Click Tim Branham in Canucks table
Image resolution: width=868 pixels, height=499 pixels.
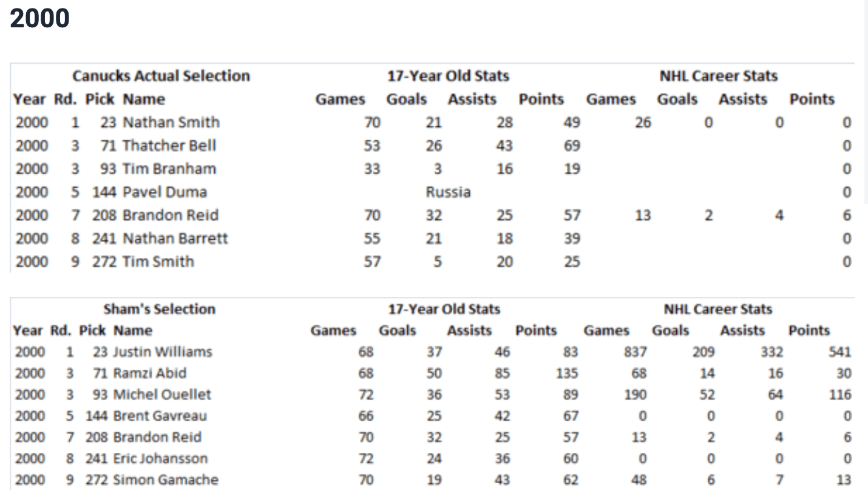coord(169,169)
